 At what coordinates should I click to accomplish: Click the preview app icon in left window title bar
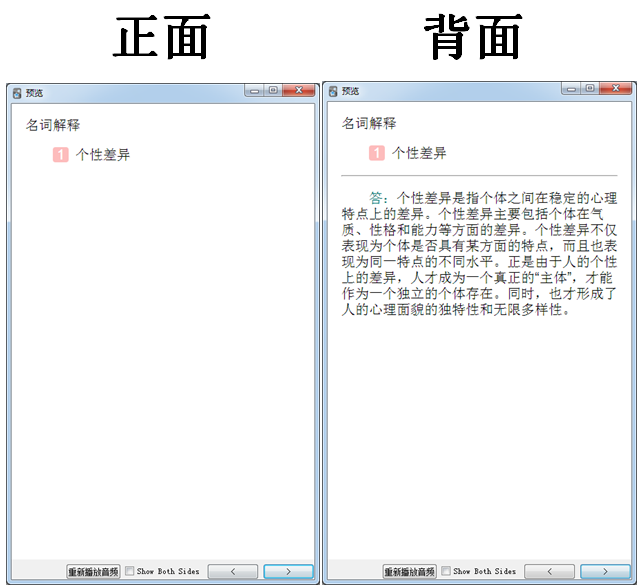(17, 93)
